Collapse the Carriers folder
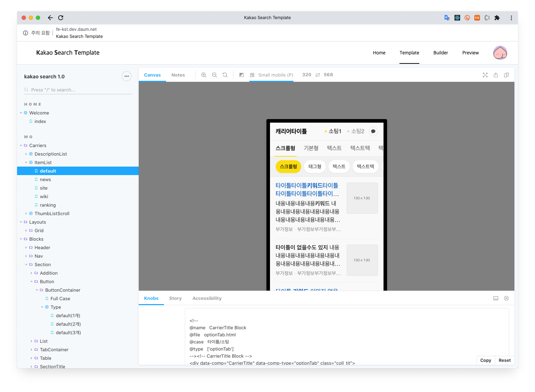Viewport: 535px width, 392px height. tap(21, 146)
